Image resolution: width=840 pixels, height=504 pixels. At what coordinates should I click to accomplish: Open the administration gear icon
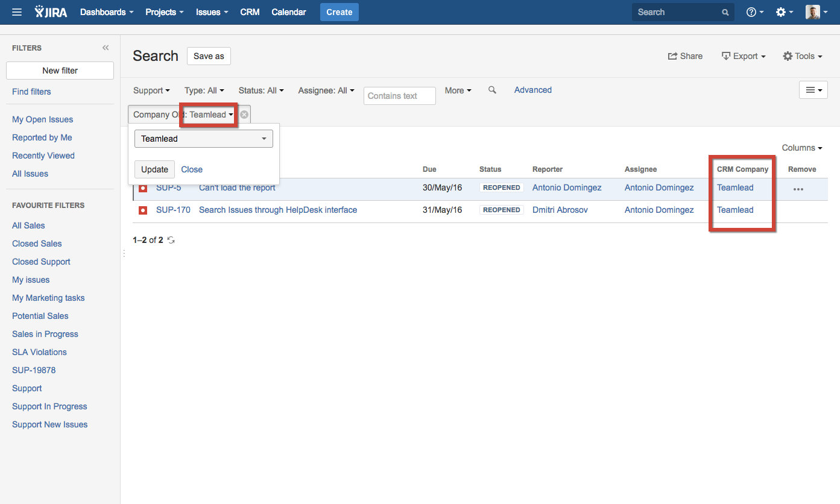click(x=784, y=12)
